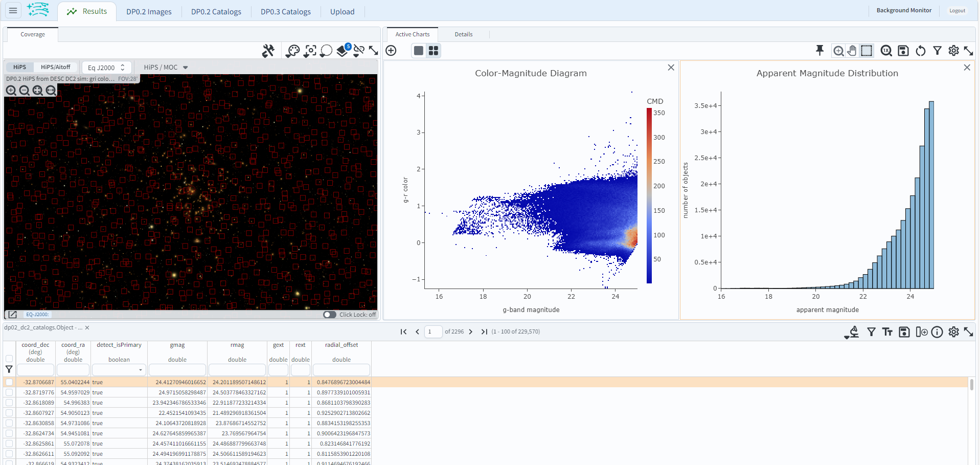
Task: Check the row with coord_dec -32.8607927
Action: [x=9, y=413]
